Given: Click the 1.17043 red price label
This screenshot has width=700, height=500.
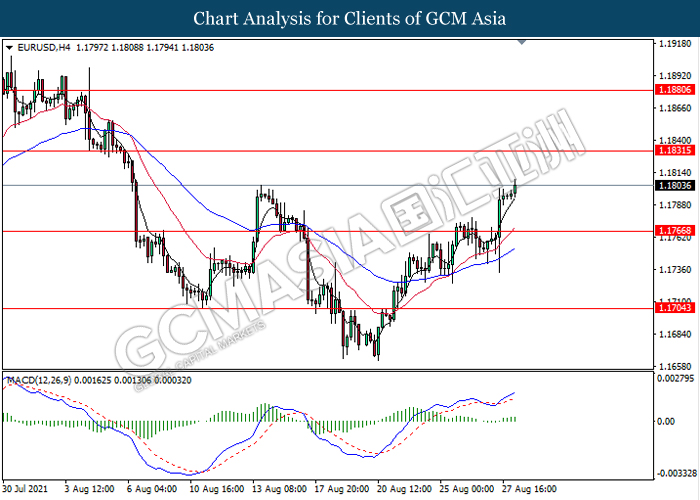Looking at the screenshot, I should click(675, 308).
